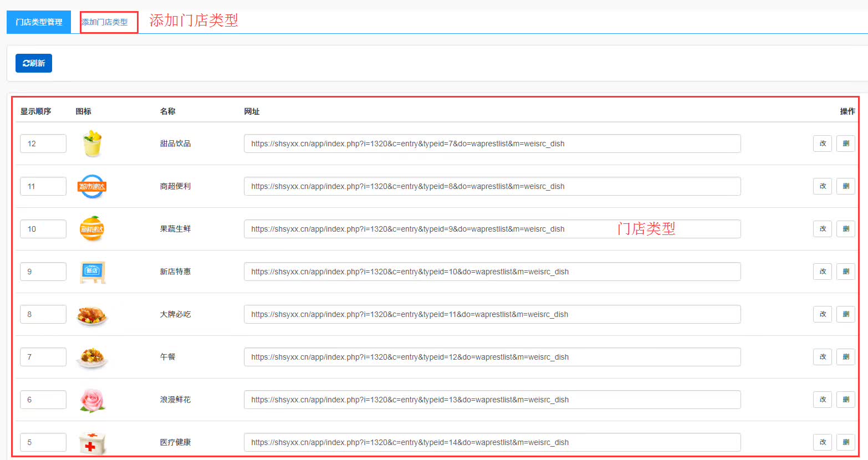The height and width of the screenshot is (460, 868).
Task: Focus the display order field showing 12
Action: 43,144
